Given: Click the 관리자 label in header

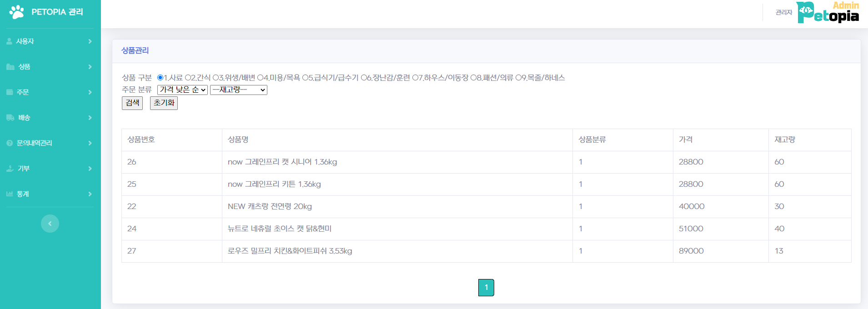Looking at the screenshot, I should click(784, 12).
